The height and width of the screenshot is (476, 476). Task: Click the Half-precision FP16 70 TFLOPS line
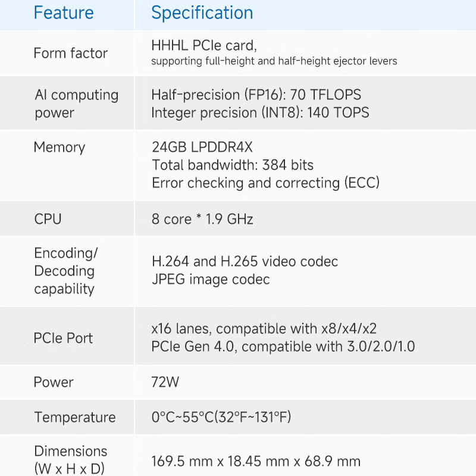point(256,95)
